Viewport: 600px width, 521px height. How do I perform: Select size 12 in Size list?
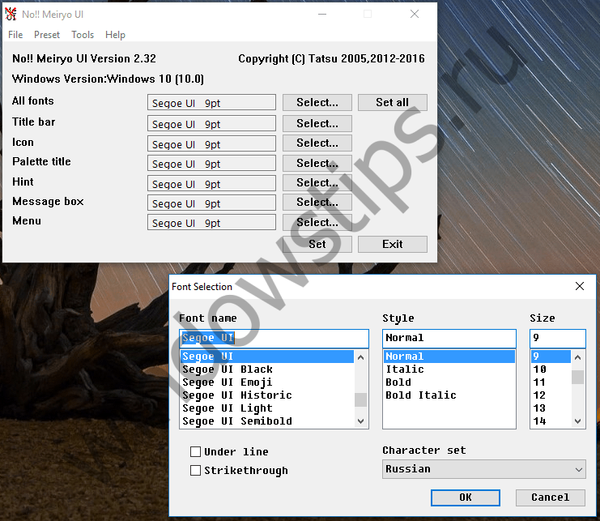click(x=551, y=395)
